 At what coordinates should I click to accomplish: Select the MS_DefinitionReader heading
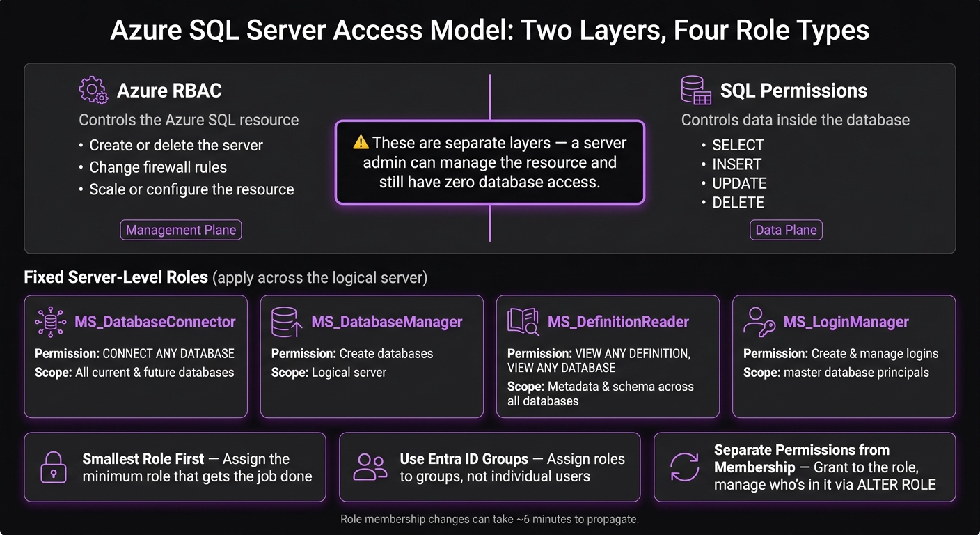pyautogui.click(x=618, y=322)
